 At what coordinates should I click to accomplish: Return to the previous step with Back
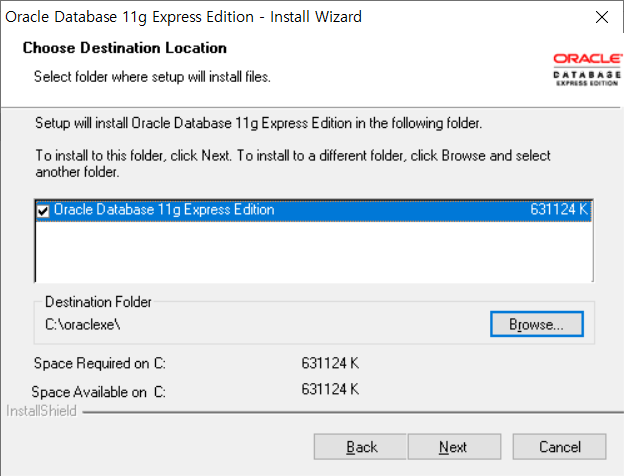360,447
